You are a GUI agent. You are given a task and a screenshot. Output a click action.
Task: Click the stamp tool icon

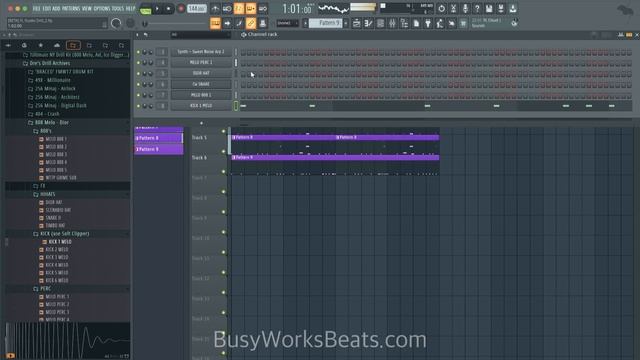pyautogui.click(x=262, y=23)
